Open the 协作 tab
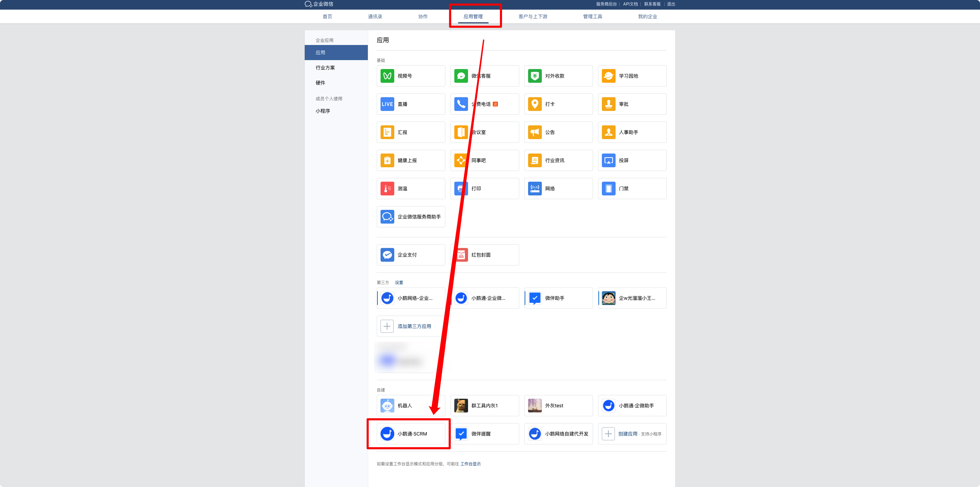Screen dimensions: 980x487 point(423,16)
